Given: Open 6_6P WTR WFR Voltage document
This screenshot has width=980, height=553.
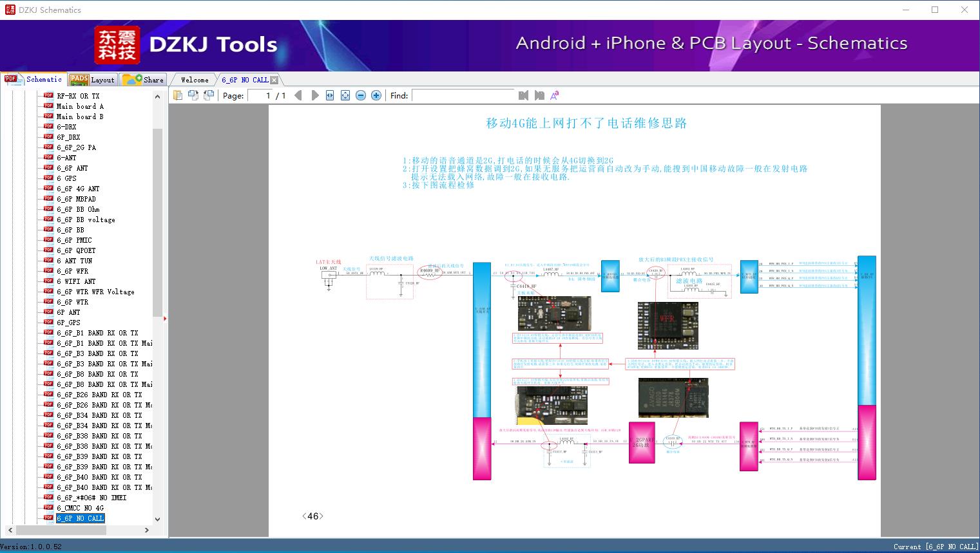Looking at the screenshot, I should pos(95,292).
